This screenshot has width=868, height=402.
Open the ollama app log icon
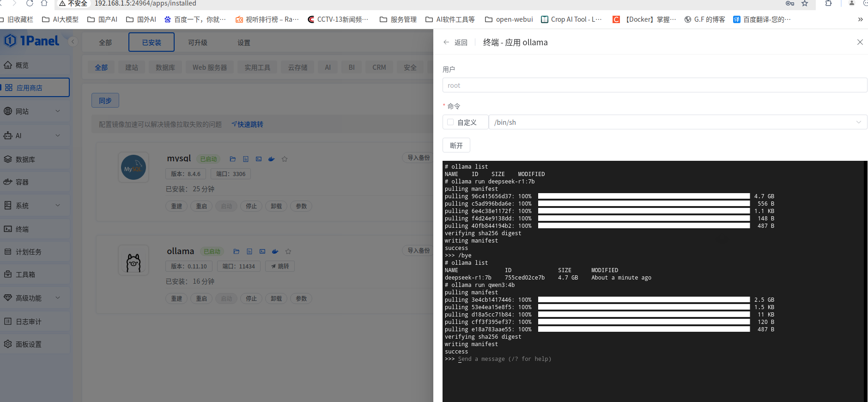click(249, 251)
